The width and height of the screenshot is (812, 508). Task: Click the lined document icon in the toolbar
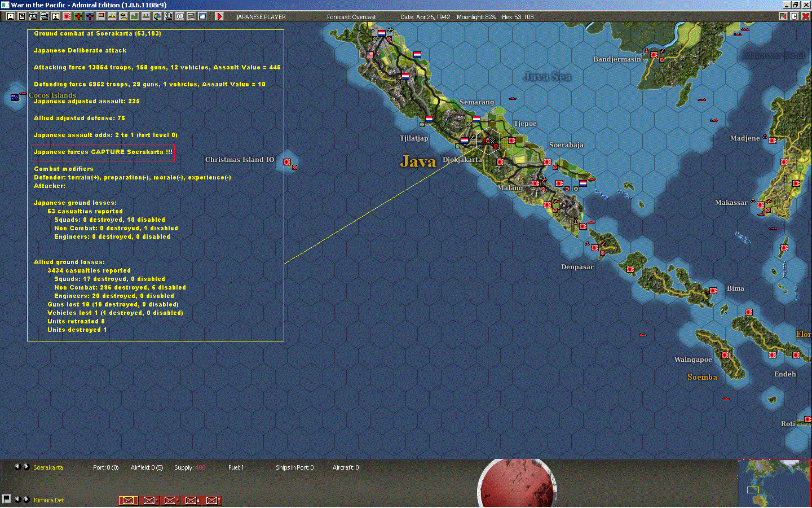coord(22,16)
